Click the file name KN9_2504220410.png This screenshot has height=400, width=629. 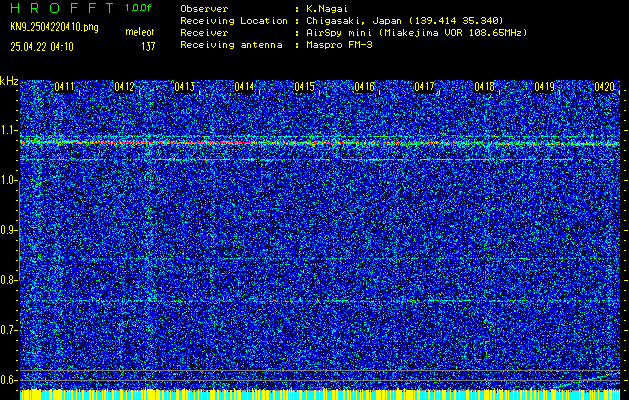click(54, 27)
